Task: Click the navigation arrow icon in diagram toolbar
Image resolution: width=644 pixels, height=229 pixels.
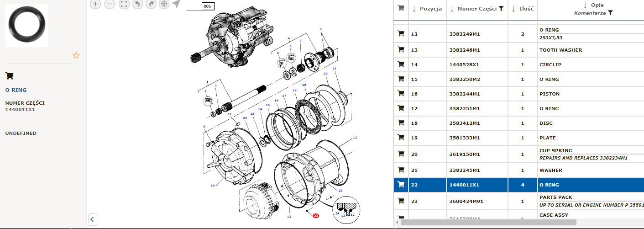Action: pos(176,4)
